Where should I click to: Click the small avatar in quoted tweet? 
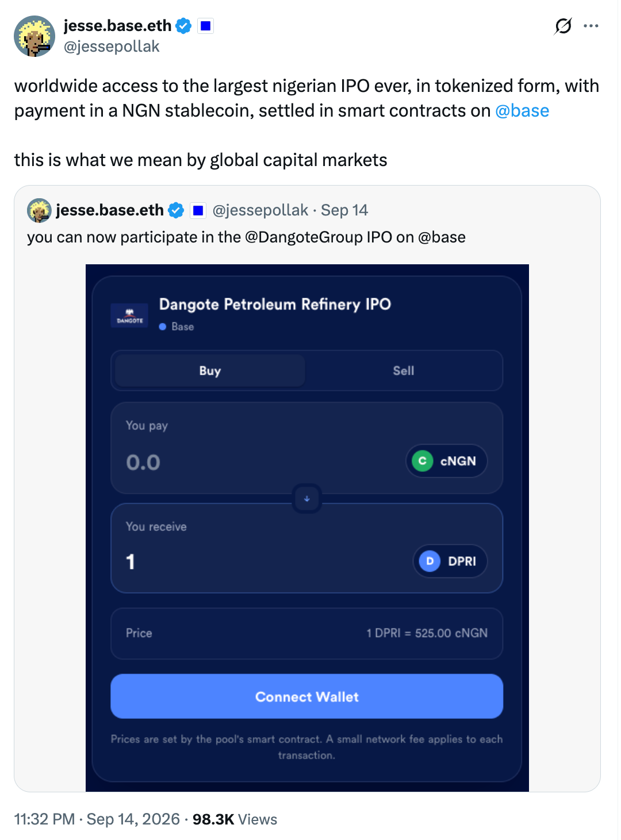[x=39, y=210]
